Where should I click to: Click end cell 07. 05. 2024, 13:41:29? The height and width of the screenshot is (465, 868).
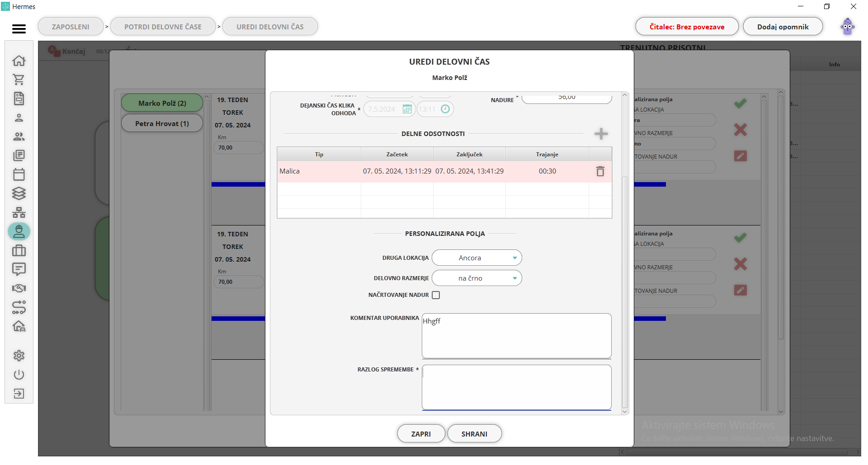pyautogui.click(x=469, y=171)
